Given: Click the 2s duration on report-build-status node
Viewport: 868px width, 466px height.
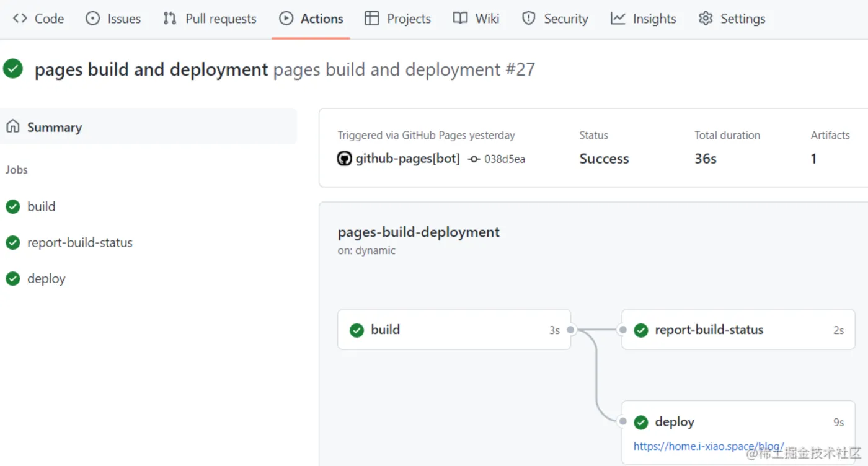Looking at the screenshot, I should [838, 330].
